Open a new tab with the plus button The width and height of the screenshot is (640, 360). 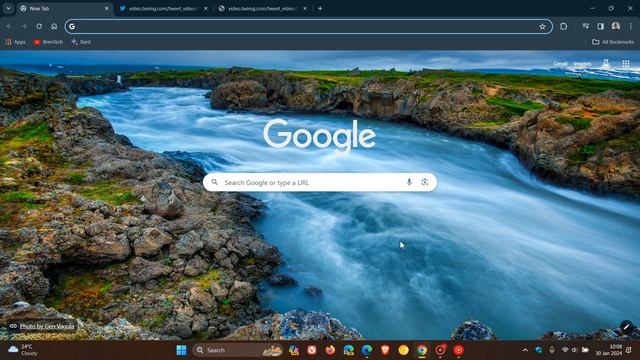320,9
